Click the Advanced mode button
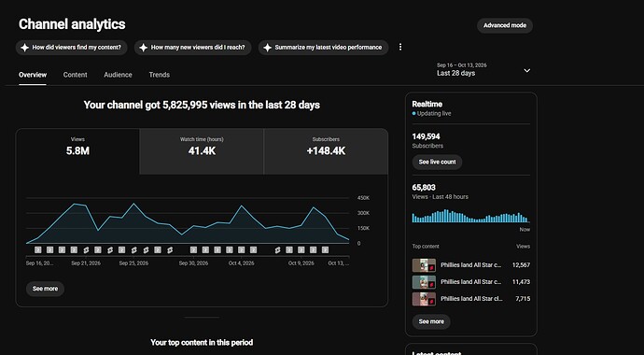Viewport: 644px width, 355px height. (505, 25)
